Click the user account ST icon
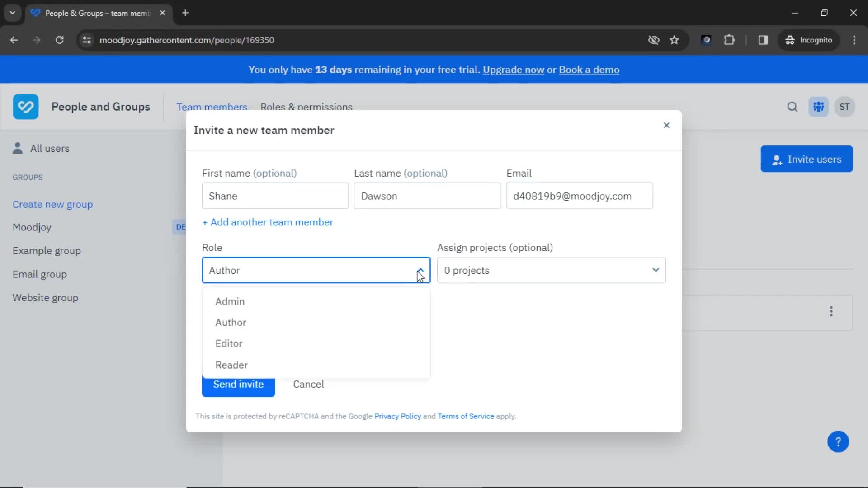The height and width of the screenshot is (488, 868). point(845,107)
